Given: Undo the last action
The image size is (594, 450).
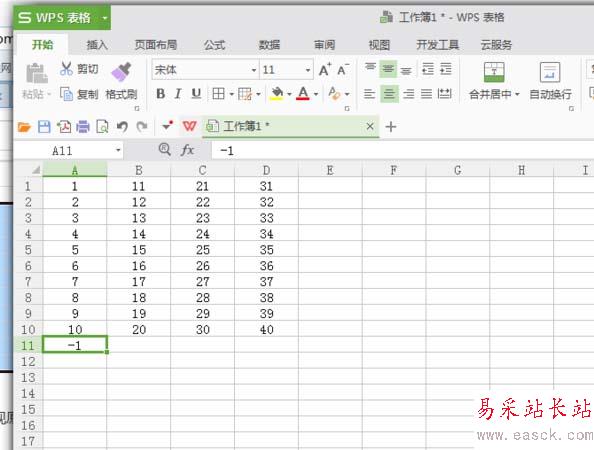Looking at the screenshot, I should pyautogui.click(x=122, y=127).
